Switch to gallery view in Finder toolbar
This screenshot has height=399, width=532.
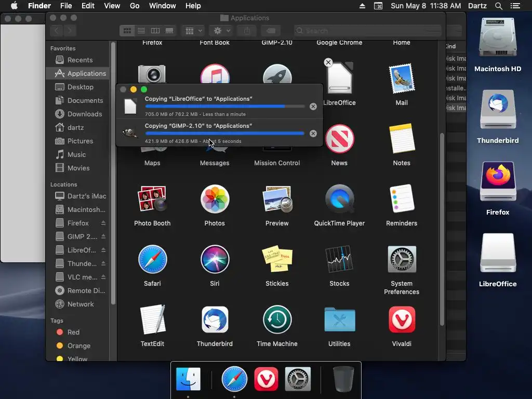click(169, 31)
